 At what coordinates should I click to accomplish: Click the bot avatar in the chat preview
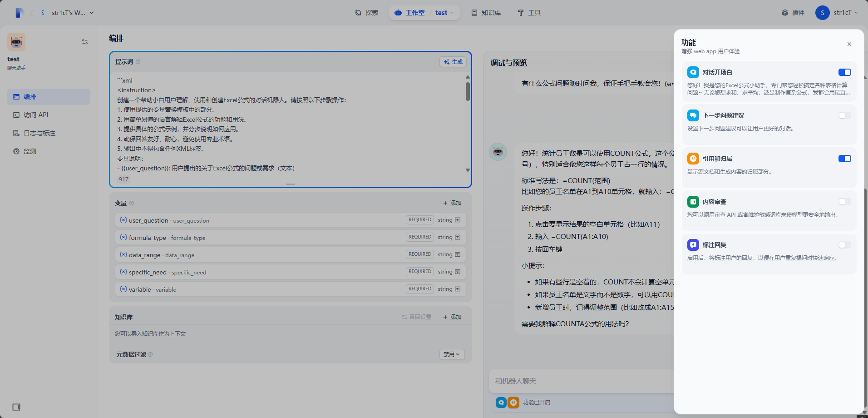498,152
